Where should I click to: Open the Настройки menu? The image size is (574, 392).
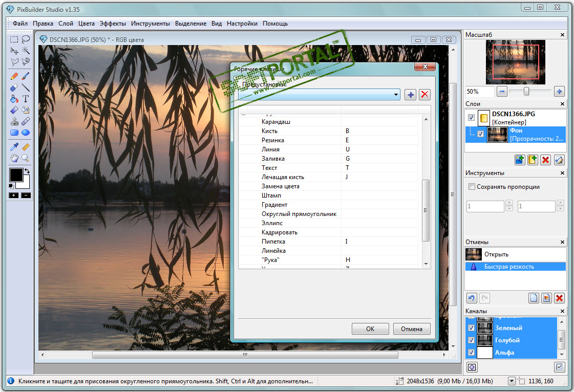(242, 24)
